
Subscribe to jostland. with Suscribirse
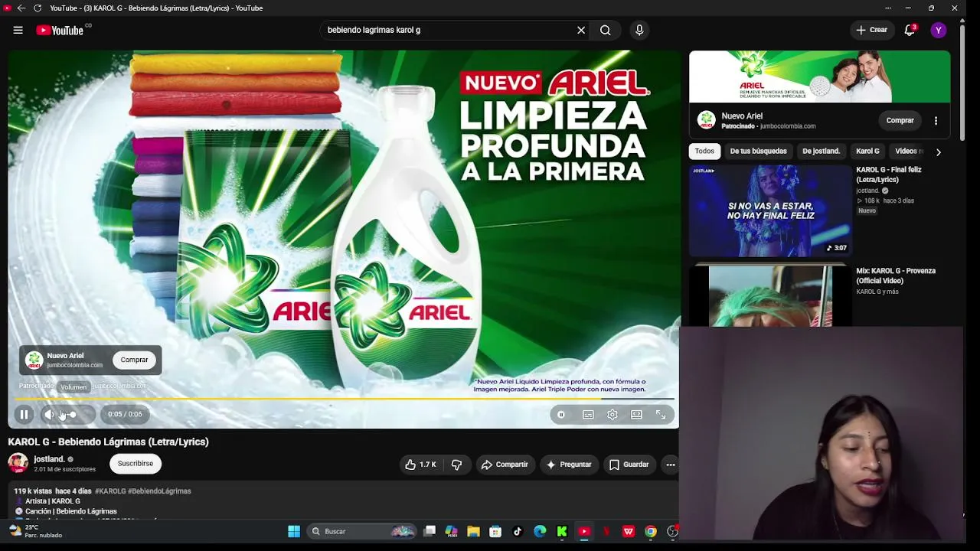click(x=136, y=463)
